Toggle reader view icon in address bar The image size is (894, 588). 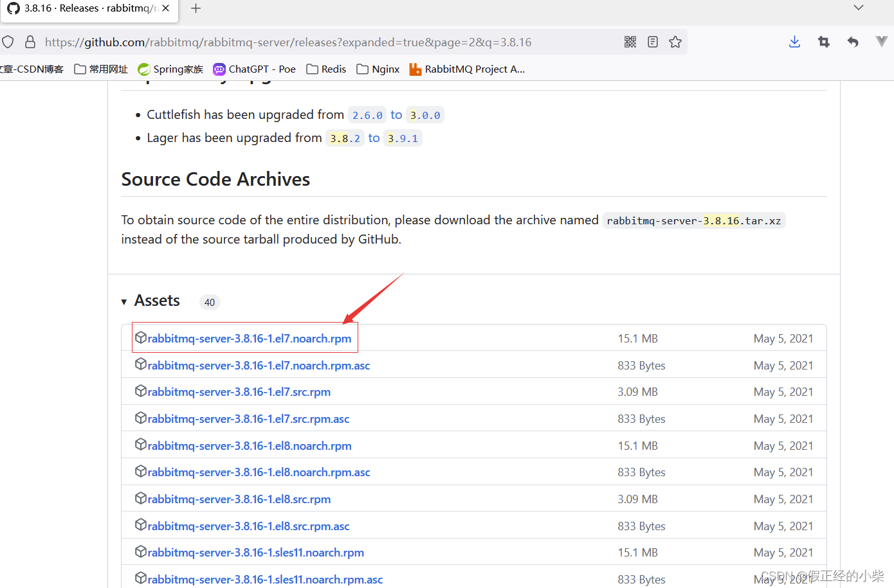tap(653, 42)
